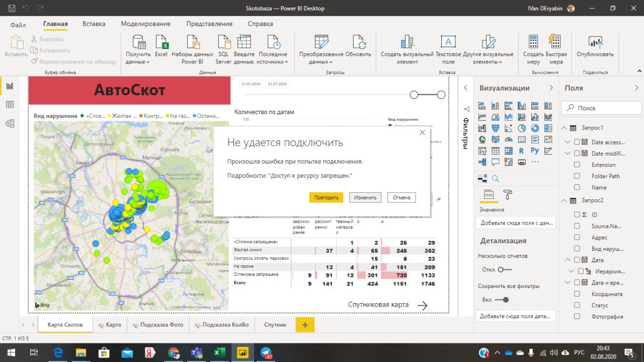This screenshot has width=644, height=362.
Task: Check the Координата field checkbox
Action: 577,294
